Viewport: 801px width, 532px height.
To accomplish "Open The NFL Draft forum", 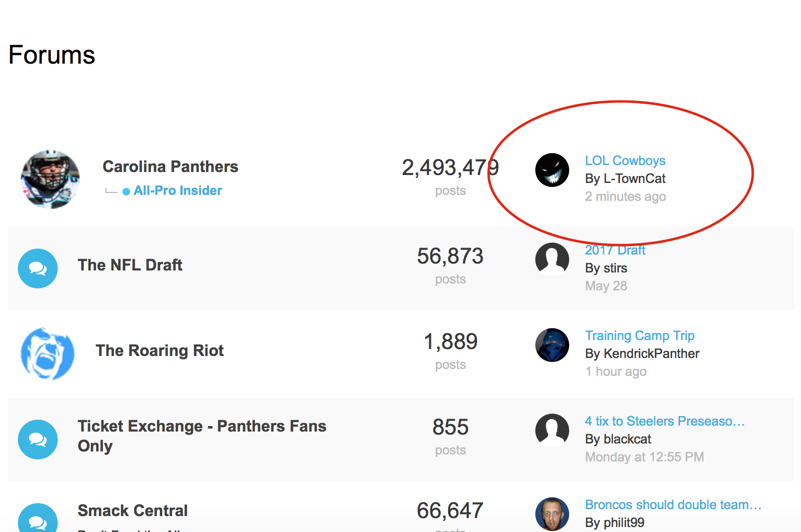I will tap(130, 265).
